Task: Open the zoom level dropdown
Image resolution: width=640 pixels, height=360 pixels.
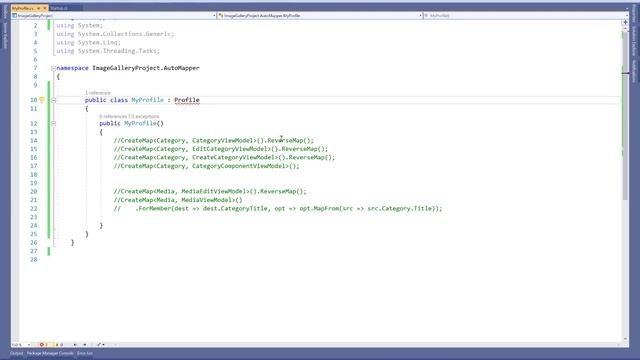Action: (x=22, y=345)
